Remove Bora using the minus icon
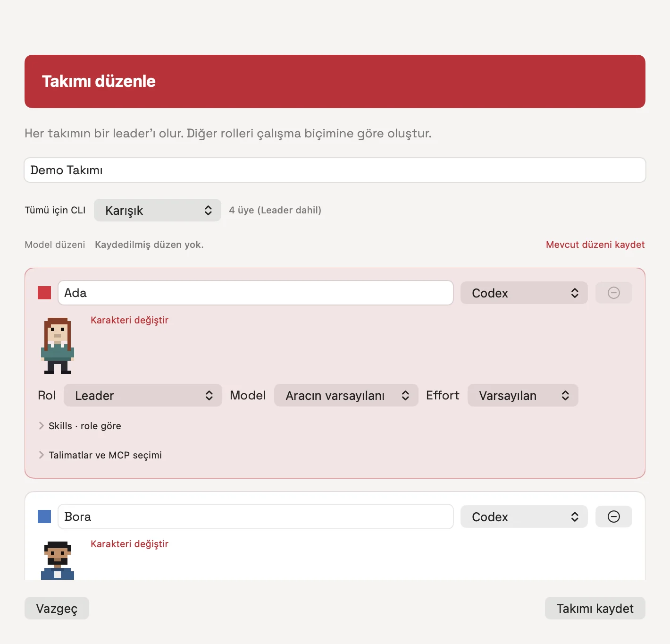670x644 pixels. tap(613, 517)
